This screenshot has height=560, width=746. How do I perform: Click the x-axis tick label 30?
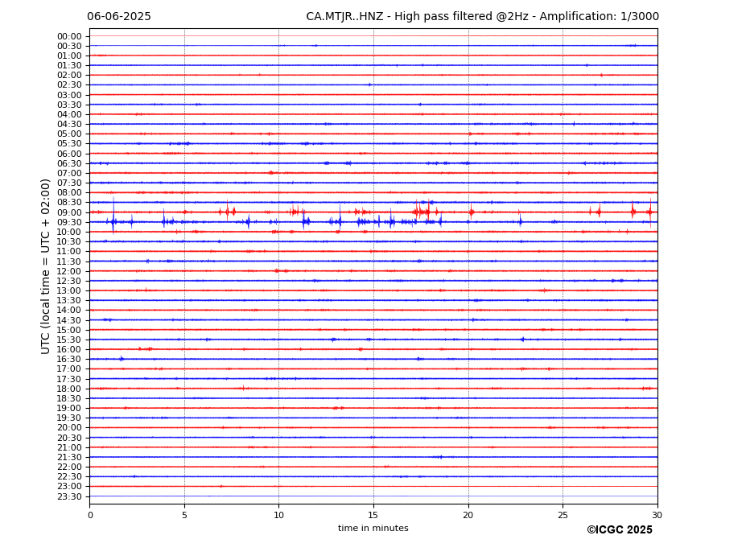657,515
